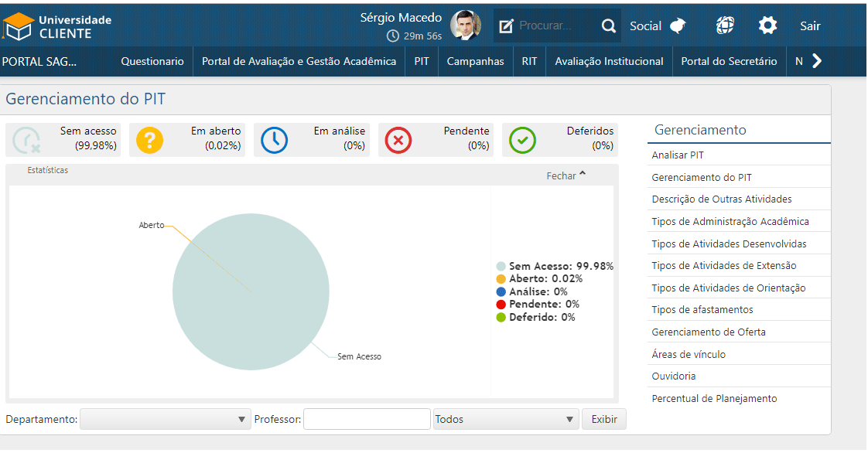Click the red X 'Pendente' icon
This screenshot has width=868, height=453.
398,140
